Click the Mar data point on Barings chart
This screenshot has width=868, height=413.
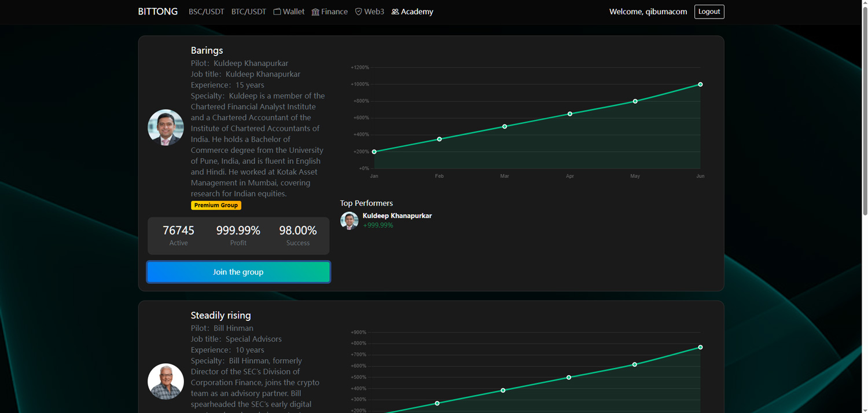click(x=505, y=126)
